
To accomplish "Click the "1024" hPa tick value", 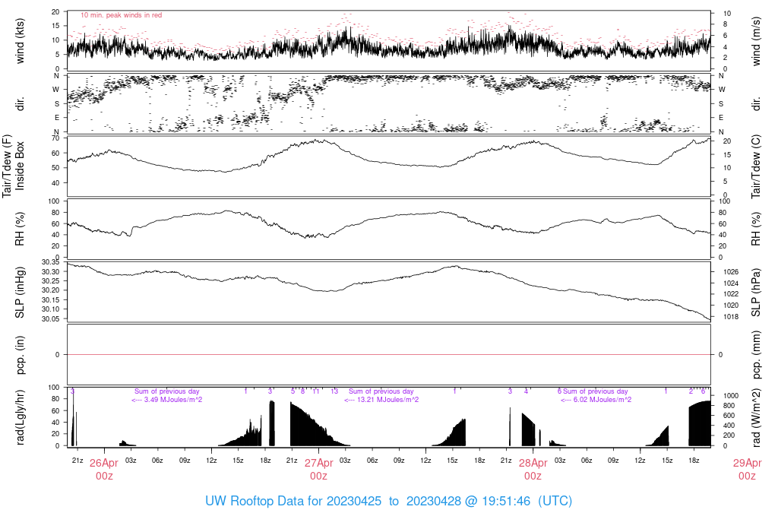I will pos(731,283).
